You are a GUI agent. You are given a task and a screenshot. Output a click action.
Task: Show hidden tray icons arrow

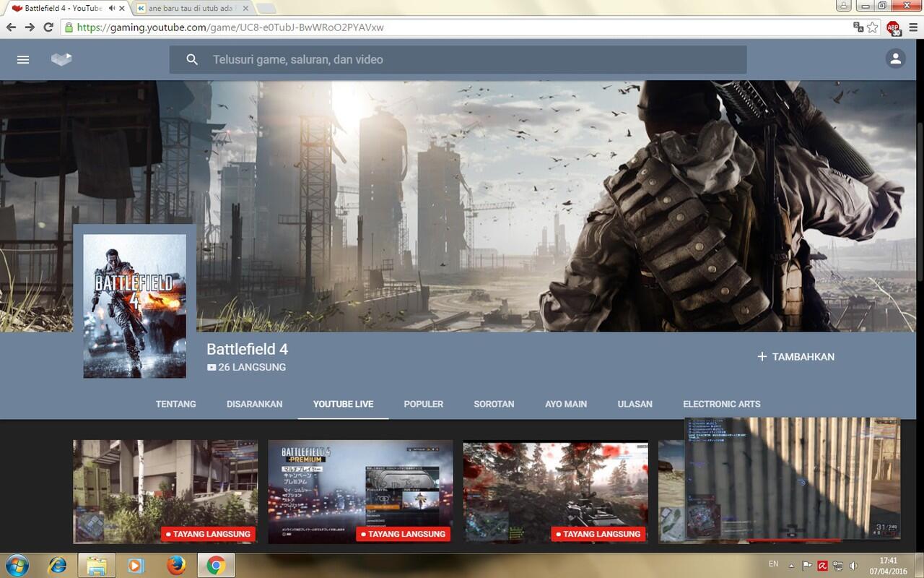(791, 566)
